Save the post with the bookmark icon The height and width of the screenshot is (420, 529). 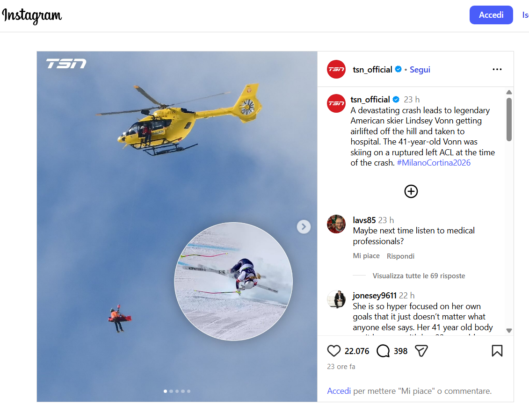click(497, 351)
